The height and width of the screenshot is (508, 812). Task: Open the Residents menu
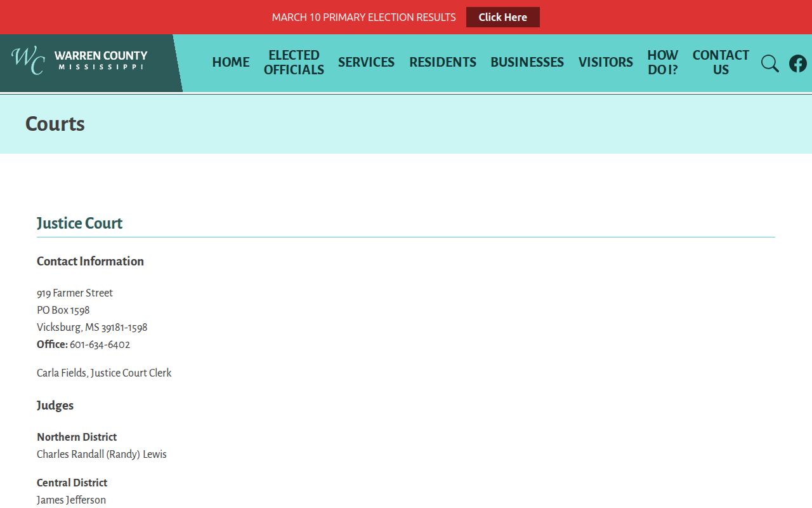coord(443,62)
